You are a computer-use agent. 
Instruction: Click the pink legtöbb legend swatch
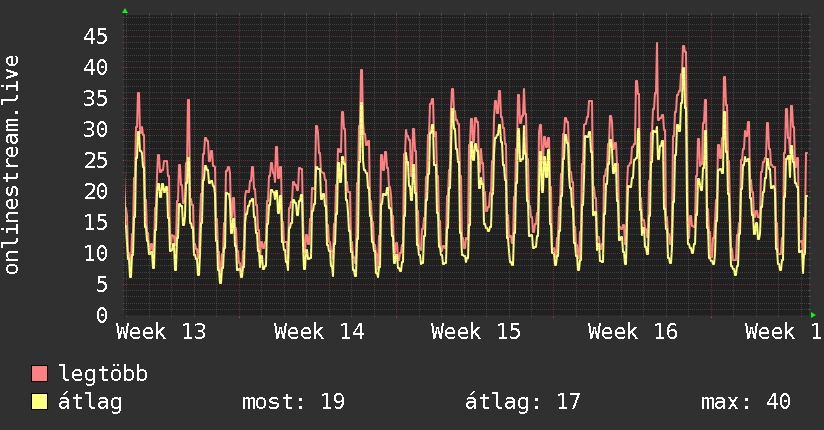point(39,373)
